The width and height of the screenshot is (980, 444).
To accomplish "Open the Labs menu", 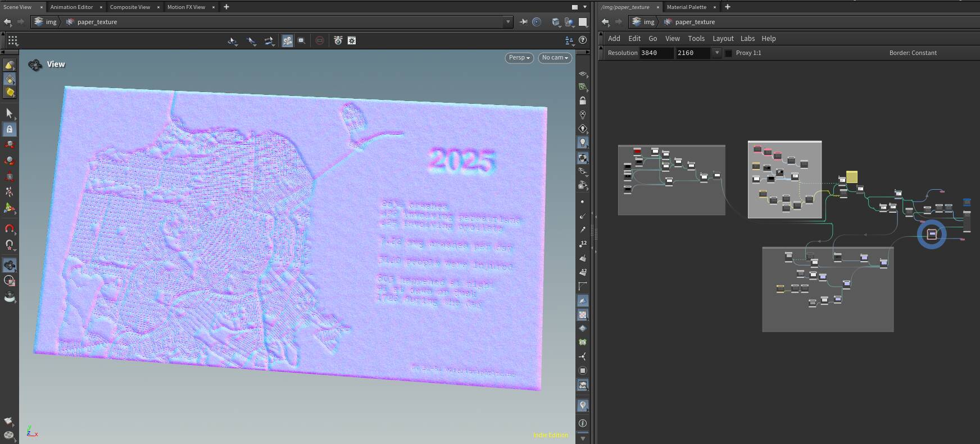I will (747, 39).
